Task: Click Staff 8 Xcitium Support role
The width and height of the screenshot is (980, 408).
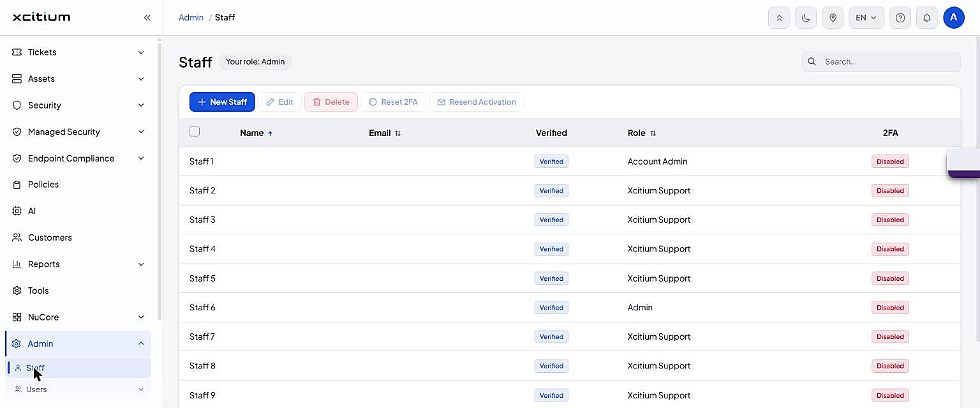Action: (659, 366)
